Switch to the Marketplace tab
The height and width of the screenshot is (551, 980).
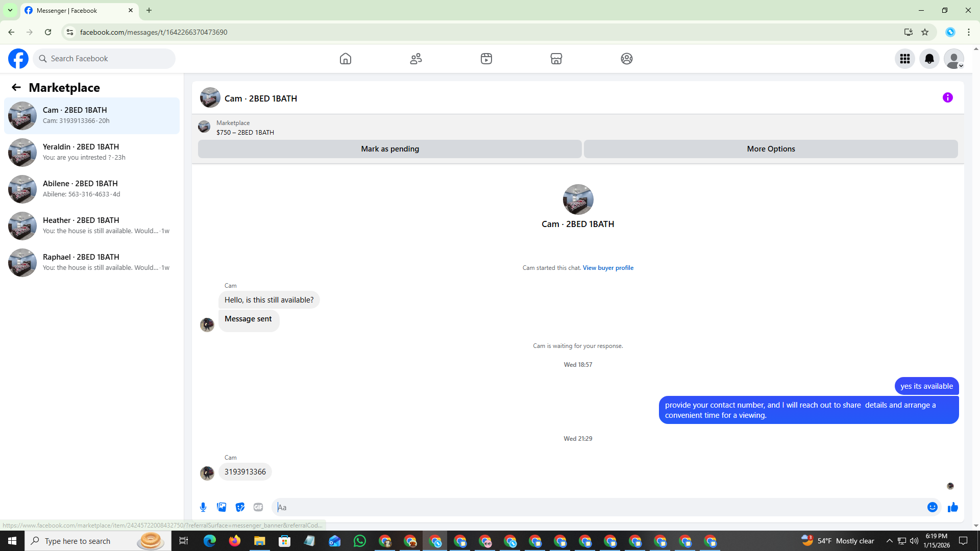(x=556, y=59)
